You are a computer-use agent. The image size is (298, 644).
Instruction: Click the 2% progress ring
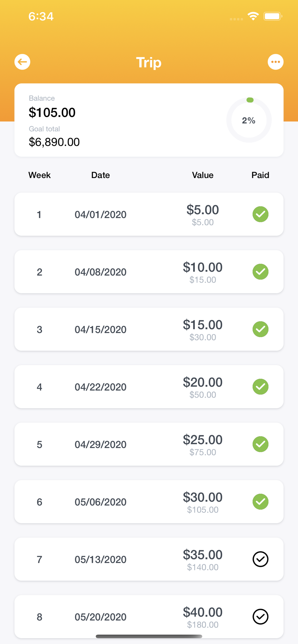tap(249, 120)
